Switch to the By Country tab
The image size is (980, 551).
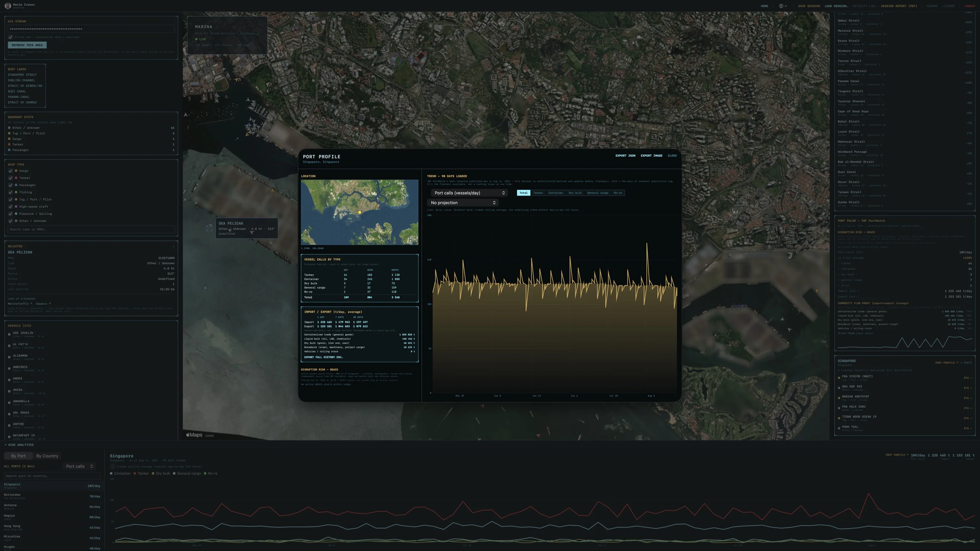47,456
